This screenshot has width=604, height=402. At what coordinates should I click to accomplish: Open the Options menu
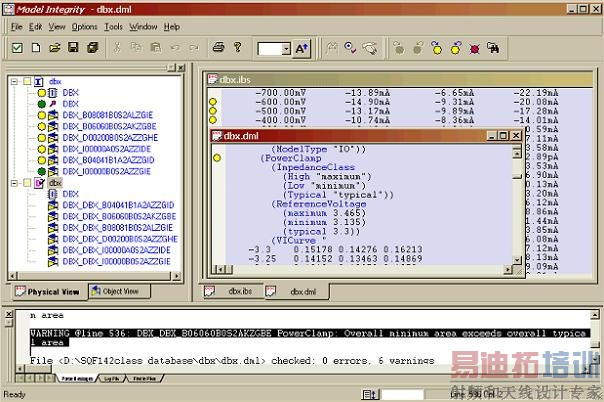tap(84, 27)
